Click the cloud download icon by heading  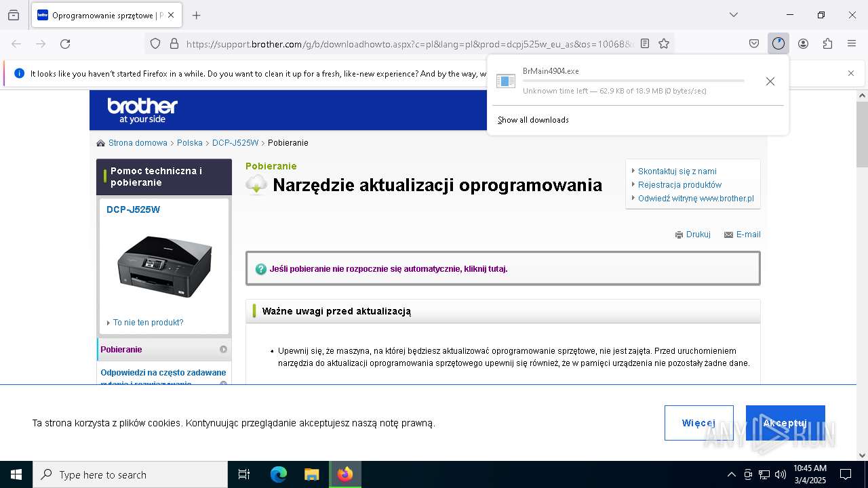click(256, 184)
